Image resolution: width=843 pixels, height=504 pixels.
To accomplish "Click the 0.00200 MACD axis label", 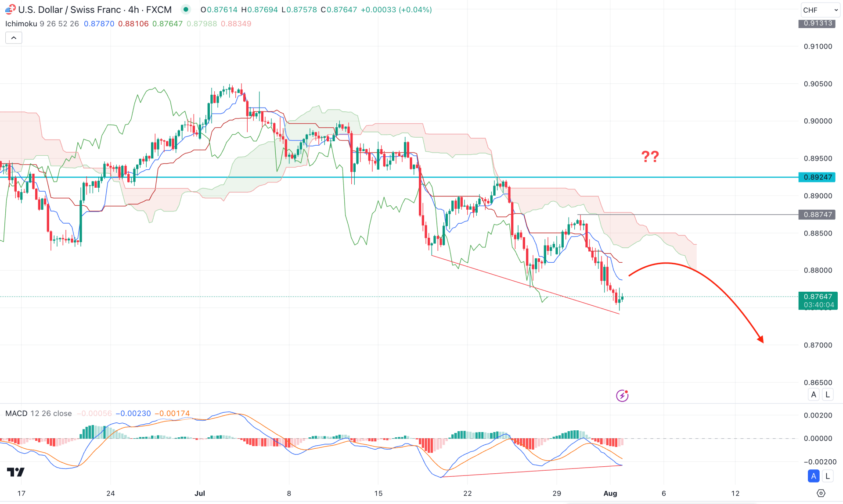I will [818, 415].
